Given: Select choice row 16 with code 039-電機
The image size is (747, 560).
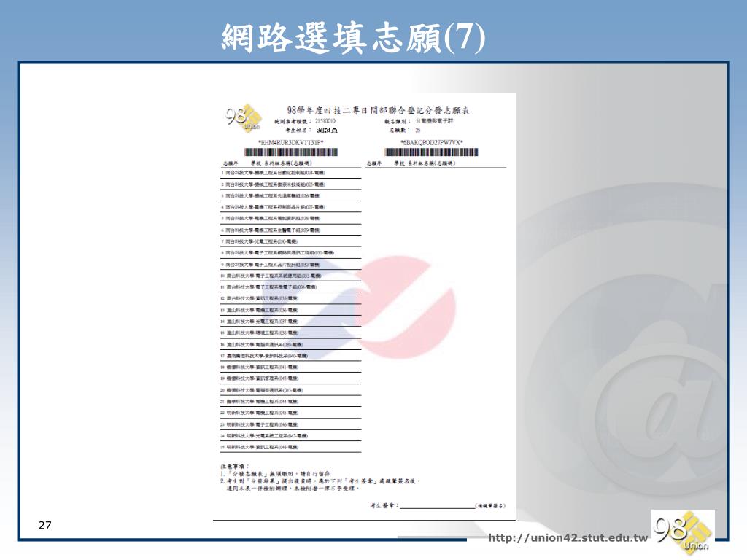Looking at the screenshot, I should pos(290,344).
